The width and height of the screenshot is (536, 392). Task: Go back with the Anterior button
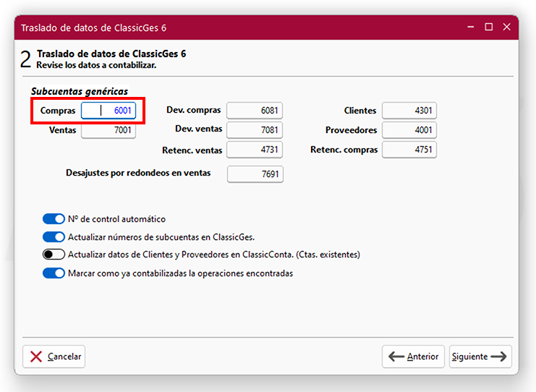pos(414,357)
